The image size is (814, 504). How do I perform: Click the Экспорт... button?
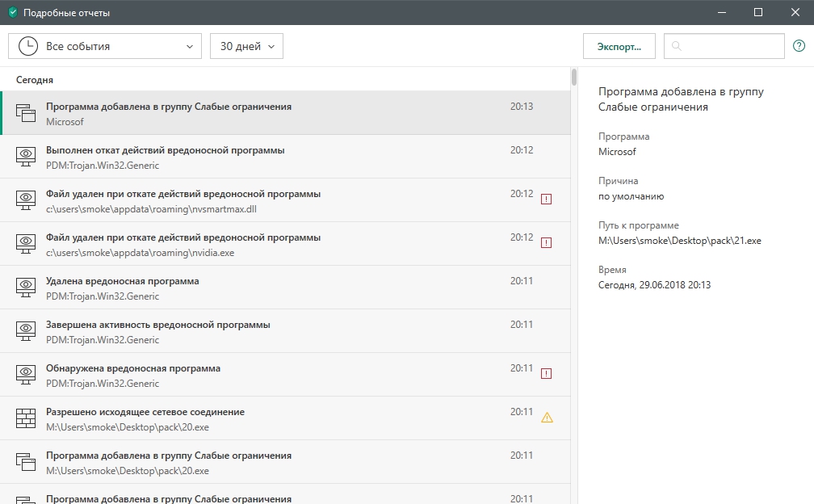click(619, 46)
